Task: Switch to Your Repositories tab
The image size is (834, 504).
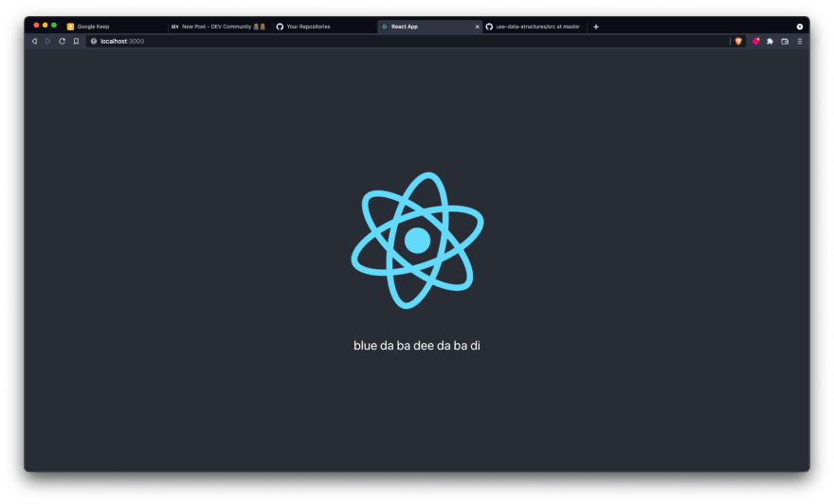Action: tap(325, 27)
